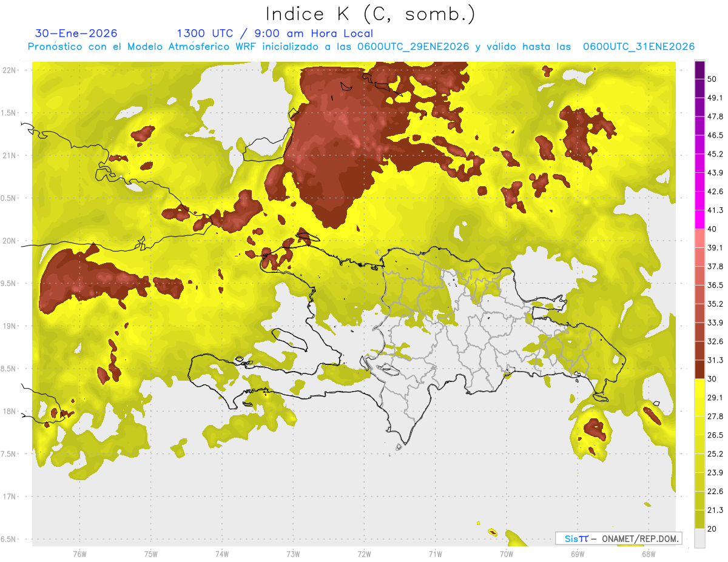The height and width of the screenshot is (562, 728).
Task: Click the colorbar value "50"
Action: tap(713, 79)
